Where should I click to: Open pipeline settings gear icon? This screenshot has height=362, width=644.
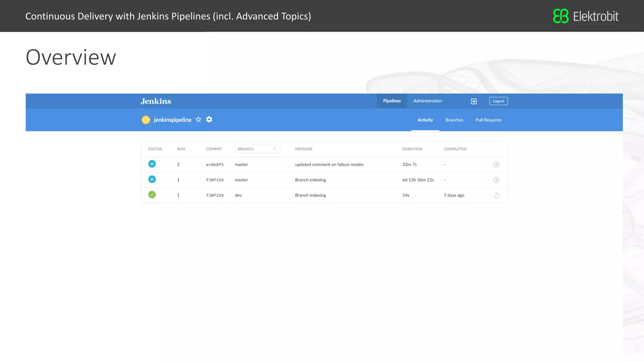(x=209, y=119)
